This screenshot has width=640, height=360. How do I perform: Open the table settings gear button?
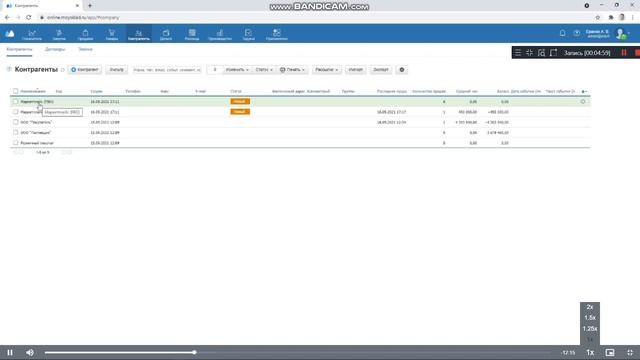coord(402,70)
